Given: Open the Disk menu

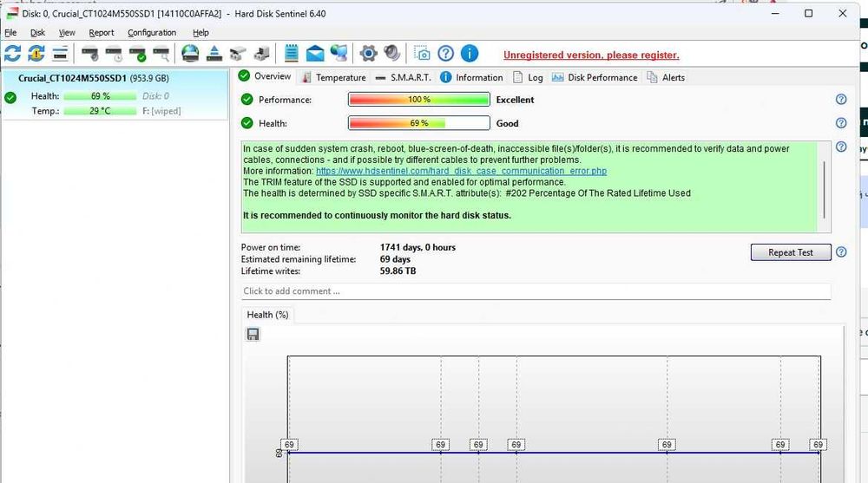Looking at the screenshot, I should (37, 33).
